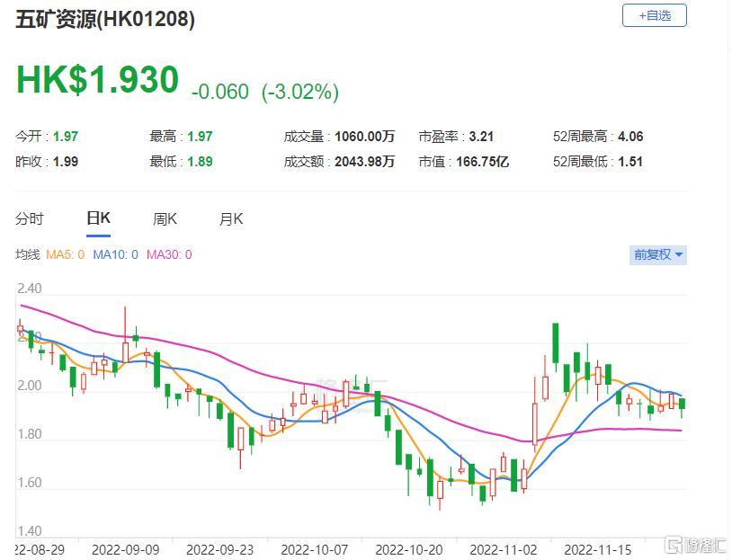
Task: Click the 2022-10-20 date axis label
Action: (409, 550)
